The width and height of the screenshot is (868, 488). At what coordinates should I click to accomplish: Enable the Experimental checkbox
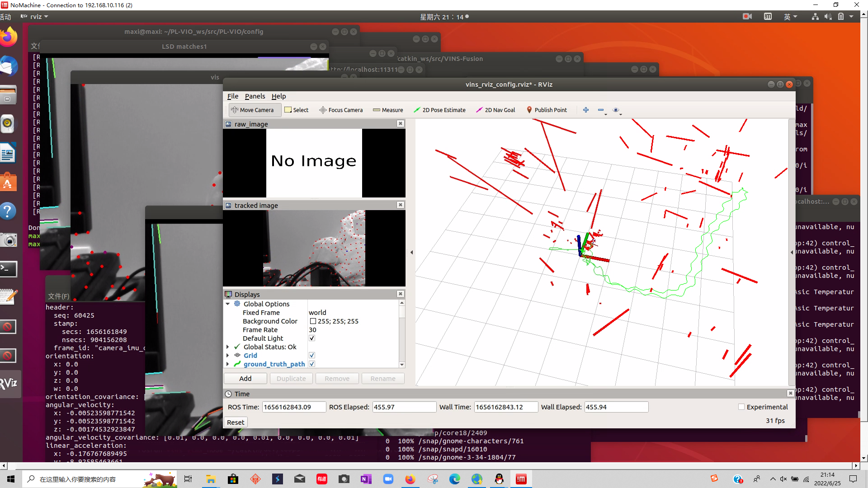click(x=741, y=407)
